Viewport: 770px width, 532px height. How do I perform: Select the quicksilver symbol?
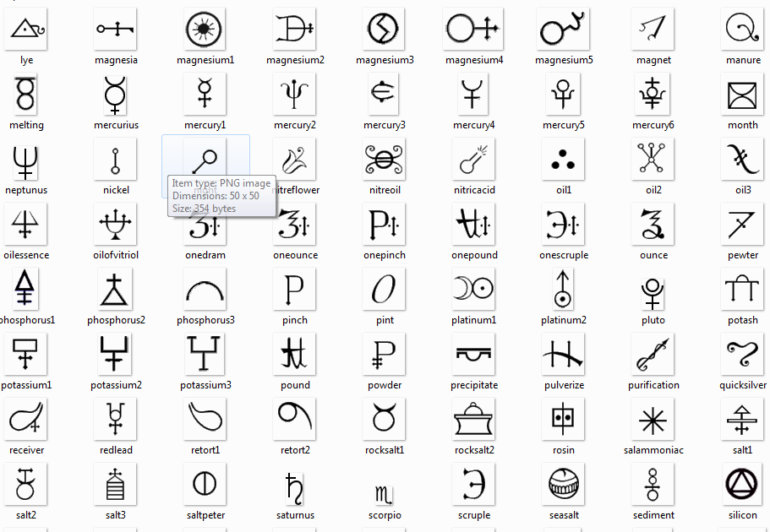point(742,353)
